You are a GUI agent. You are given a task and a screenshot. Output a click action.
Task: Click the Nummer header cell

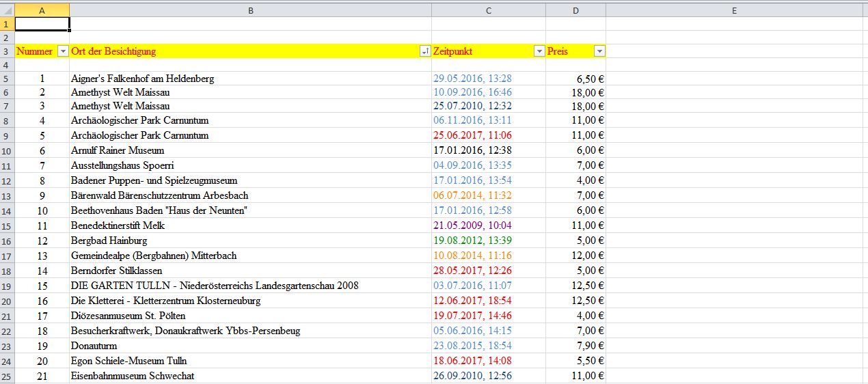[42, 51]
